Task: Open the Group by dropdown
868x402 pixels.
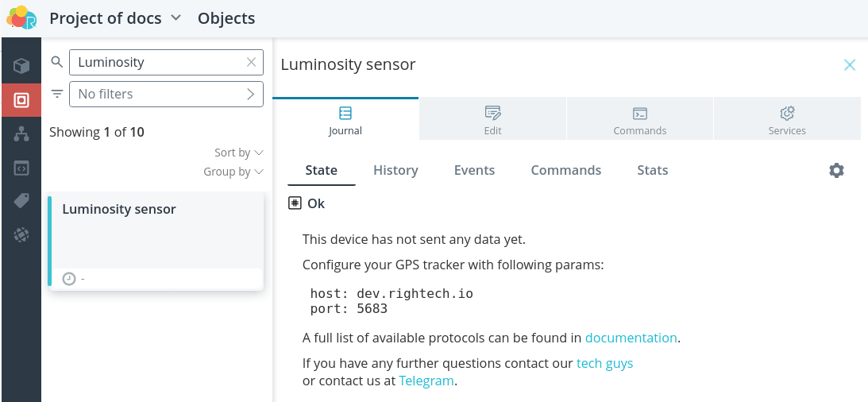Action: (x=233, y=172)
